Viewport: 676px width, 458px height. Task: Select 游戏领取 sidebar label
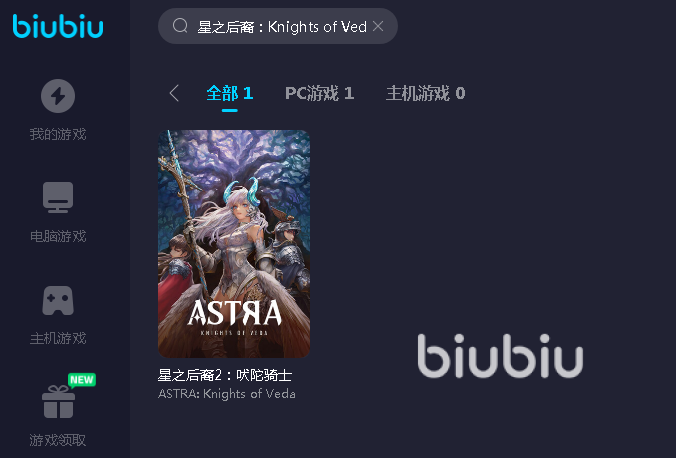click(58, 440)
